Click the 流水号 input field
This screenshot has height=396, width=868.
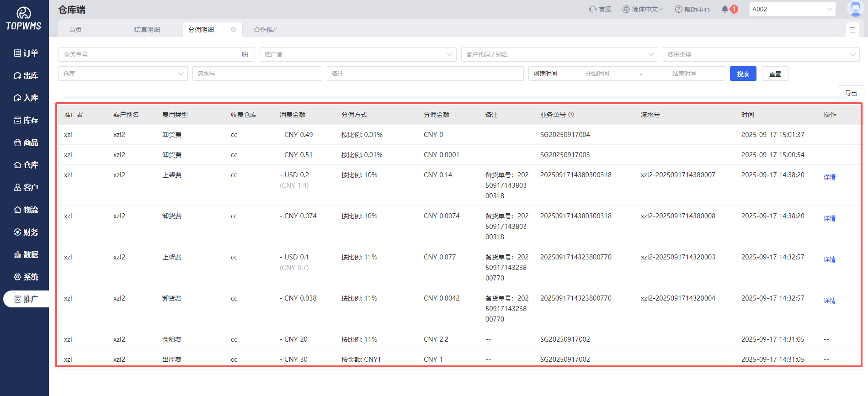point(257,74)
